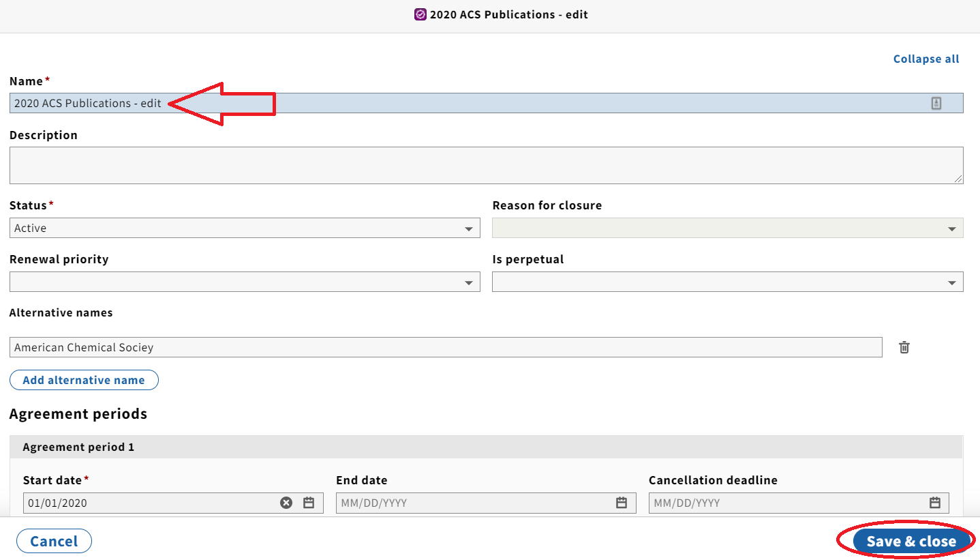Click the Agreement periods heading
The width and height of the screenshot is (980, 560).
(x=78, y=414)
